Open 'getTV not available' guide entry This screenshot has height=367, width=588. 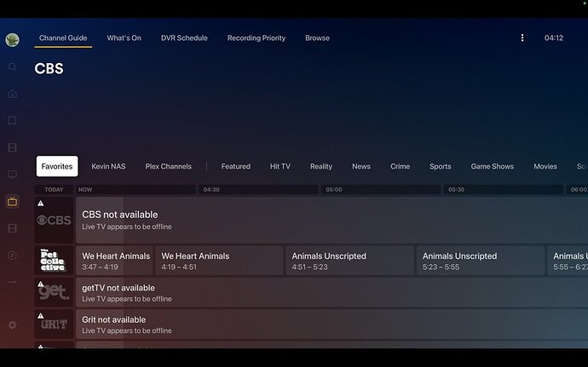point(331,292)
